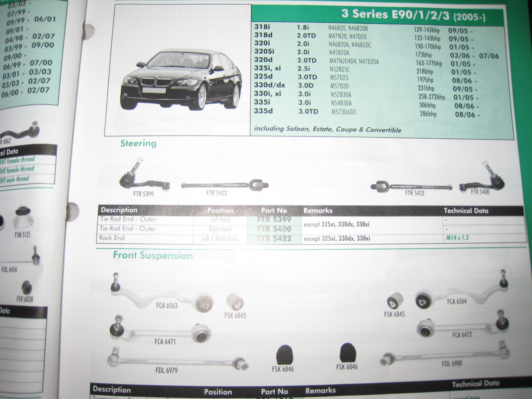Click the '3 Series E90/1/2/3 (2005-)' heading
Screen dimensions: 532x399
click(413, 15)
